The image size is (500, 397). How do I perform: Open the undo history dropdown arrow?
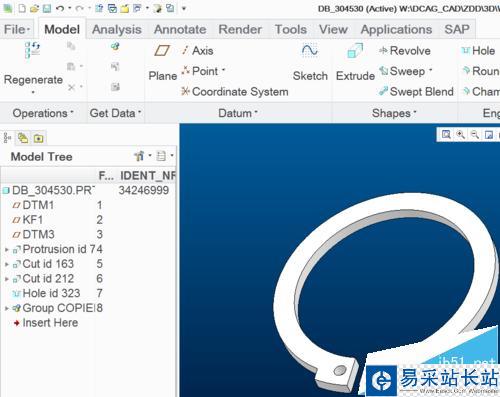click(70, 8)
